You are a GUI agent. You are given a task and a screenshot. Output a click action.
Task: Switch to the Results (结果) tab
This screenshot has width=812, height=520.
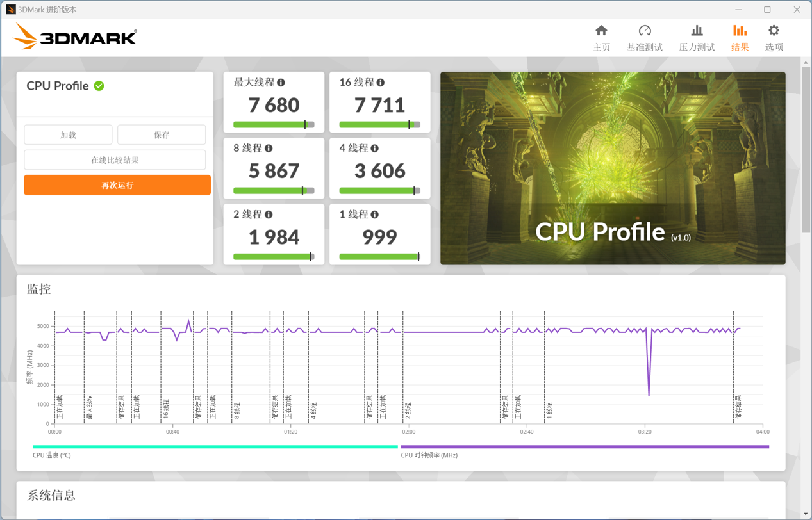pyautogui.click(x=740, y=38)
